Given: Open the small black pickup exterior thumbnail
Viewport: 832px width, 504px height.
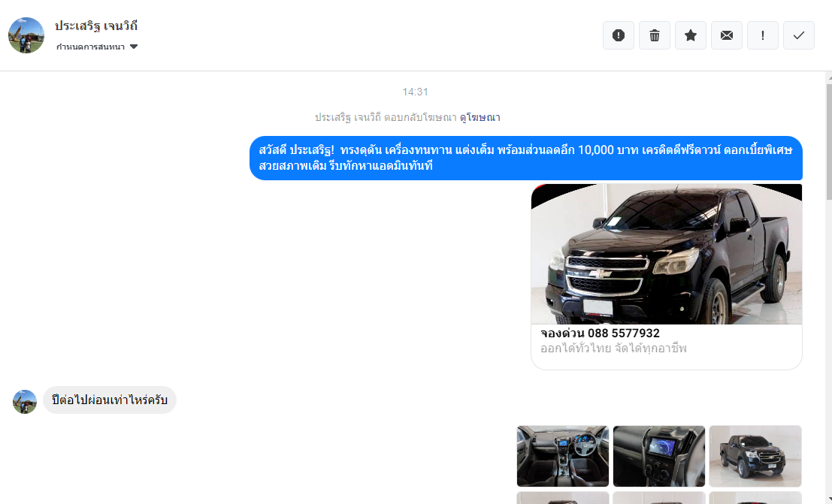Looking at the screenshot, I should [755, 456].
